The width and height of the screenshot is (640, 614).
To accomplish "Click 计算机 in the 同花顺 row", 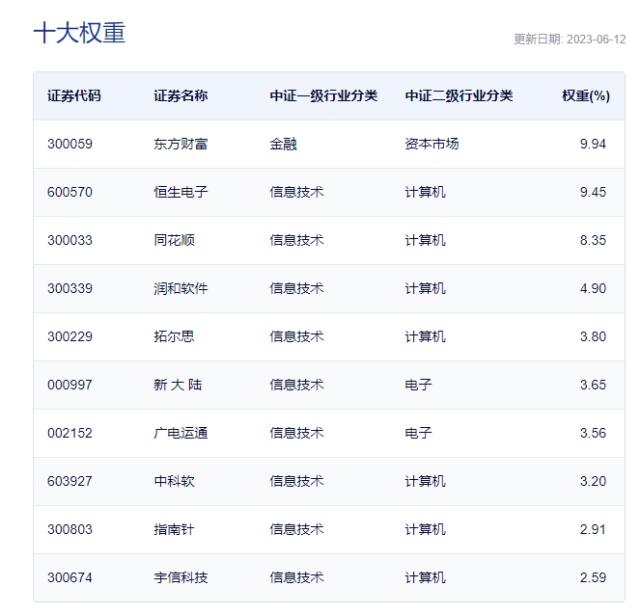I will (425, 240).
